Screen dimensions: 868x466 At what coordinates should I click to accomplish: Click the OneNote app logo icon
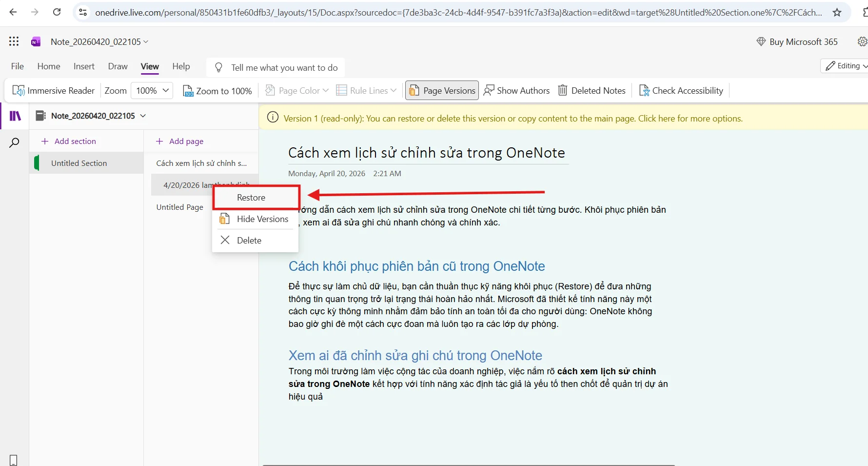pos(36,41)
